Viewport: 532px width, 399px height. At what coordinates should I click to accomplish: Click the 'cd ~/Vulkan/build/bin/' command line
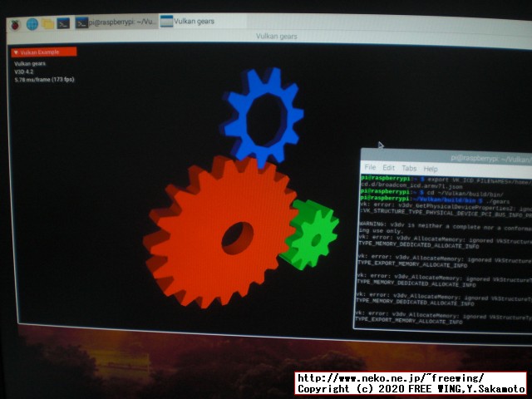(432, 193)
